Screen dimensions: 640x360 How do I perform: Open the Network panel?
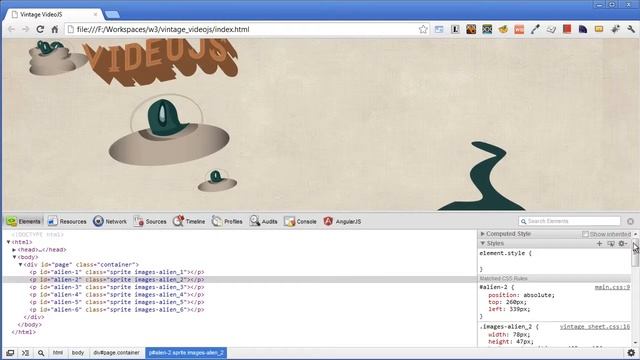pos(110,221)
